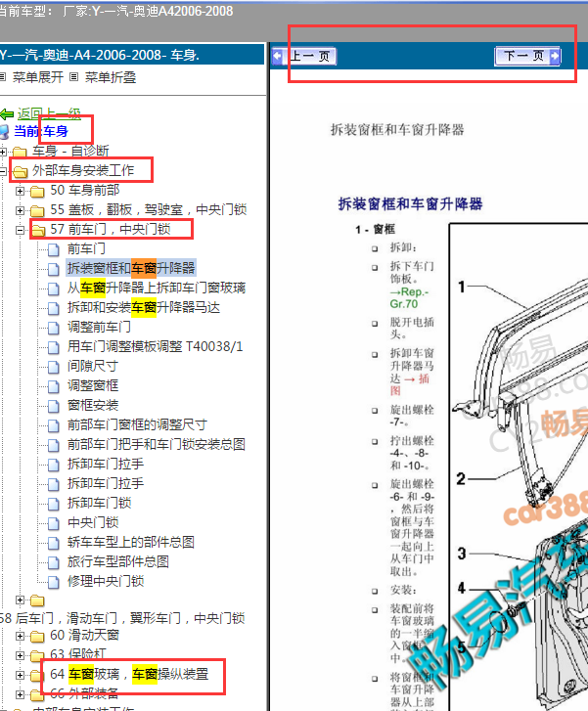This screenshot has height=711, width=588.
Task: Open 旅行车型部件总图 document
Action: [118, 561]
